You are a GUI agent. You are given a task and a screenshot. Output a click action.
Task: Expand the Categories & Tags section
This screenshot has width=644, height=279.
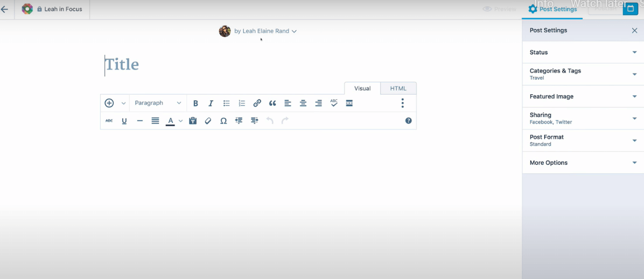tap(582, 74)
